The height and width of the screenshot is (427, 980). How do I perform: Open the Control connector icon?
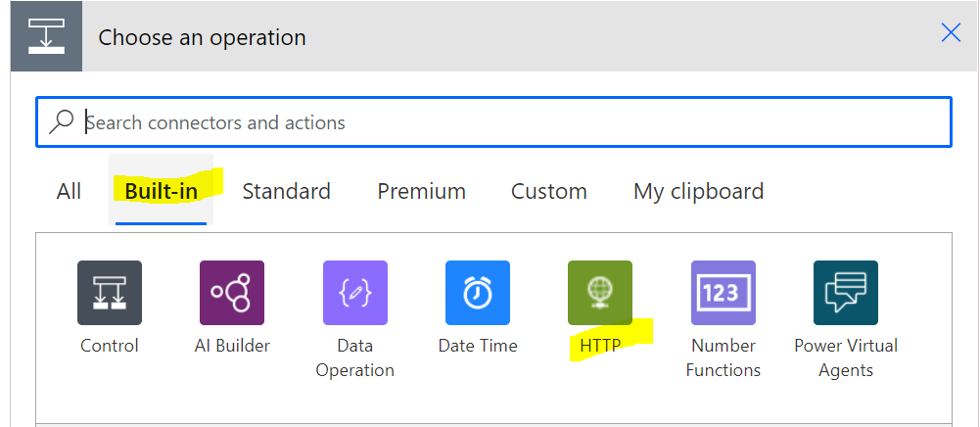[110, 293]
